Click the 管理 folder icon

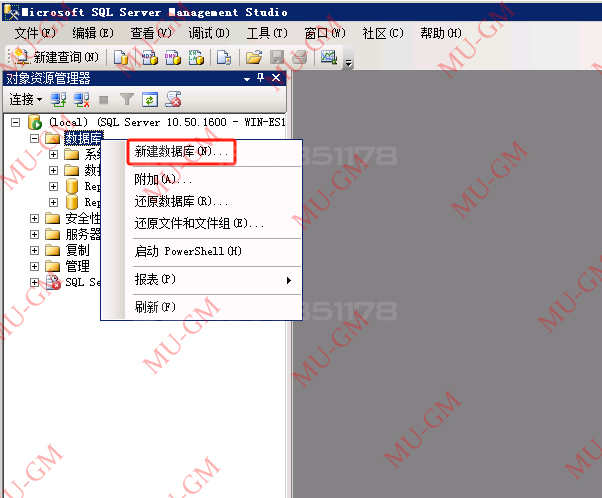[53, 266]
